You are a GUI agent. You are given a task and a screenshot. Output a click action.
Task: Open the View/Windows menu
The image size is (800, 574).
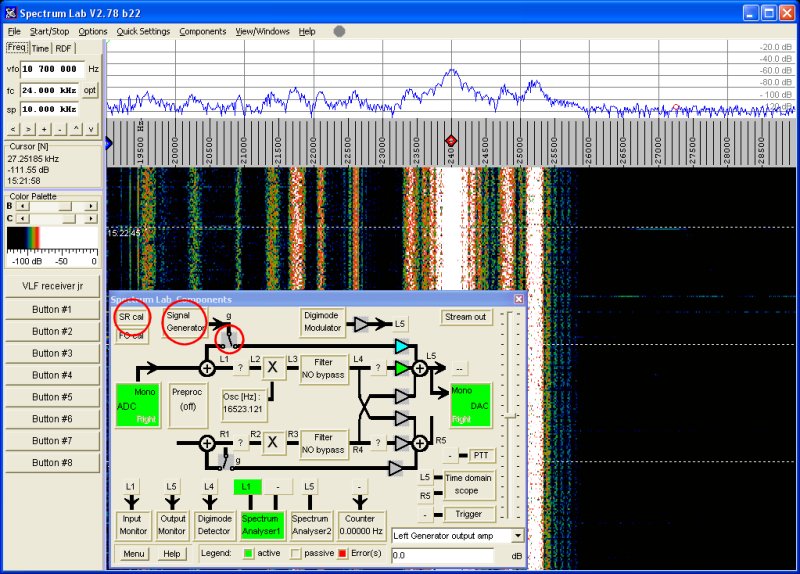[x=262, y=32]
